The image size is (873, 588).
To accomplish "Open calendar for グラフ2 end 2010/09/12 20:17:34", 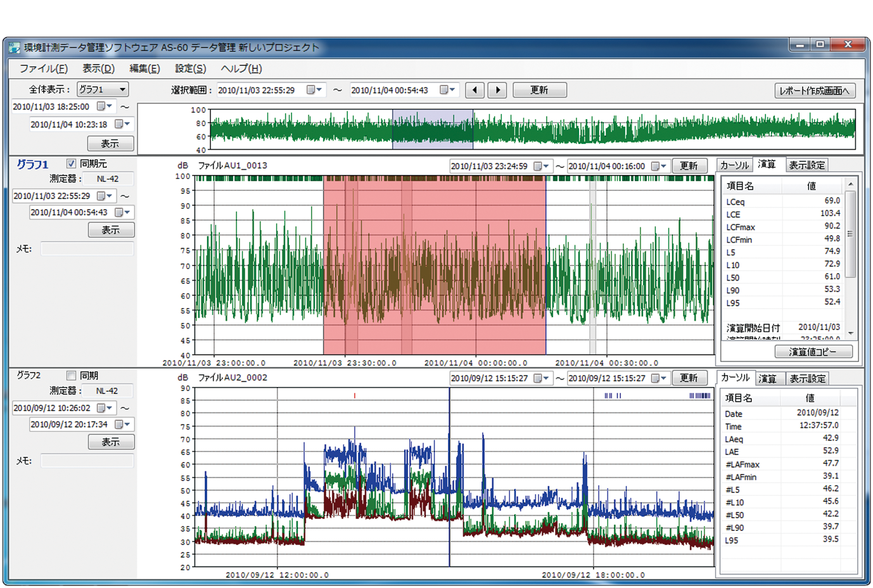I will tap(122, 425).
